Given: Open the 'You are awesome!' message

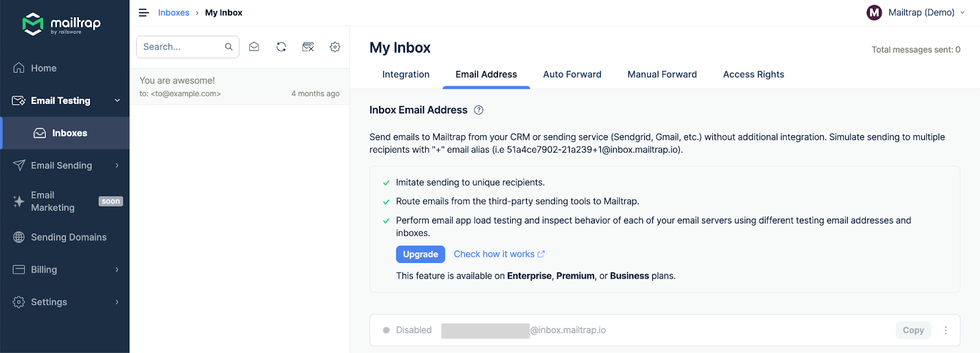Looking at the screenshot, I should pos(239,86).
